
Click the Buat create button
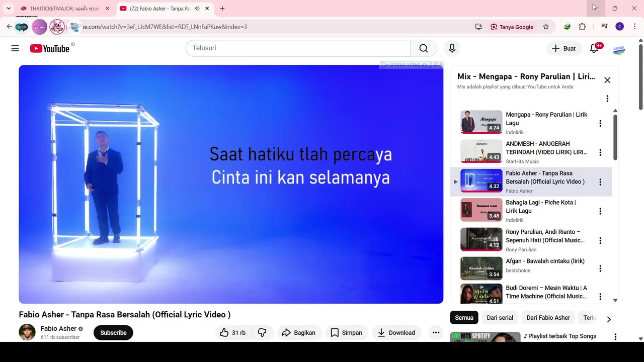pyautogui.click(x=563, y=48)
